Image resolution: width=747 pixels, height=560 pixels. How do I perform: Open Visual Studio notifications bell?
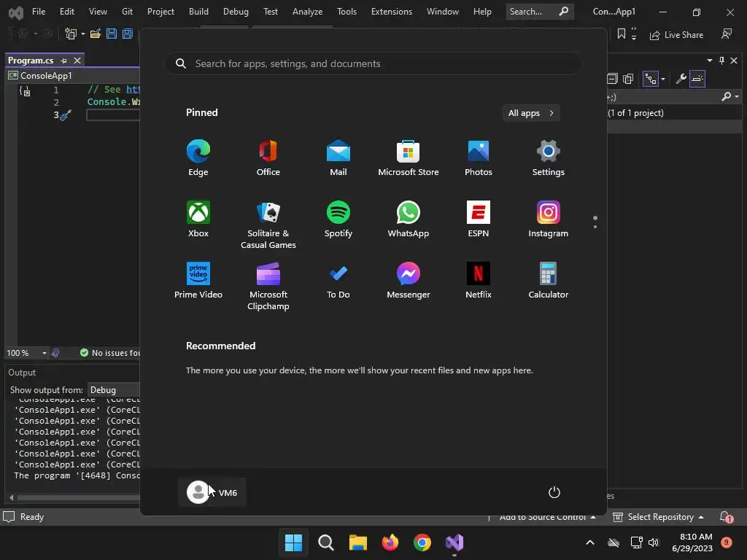point(726,517)
